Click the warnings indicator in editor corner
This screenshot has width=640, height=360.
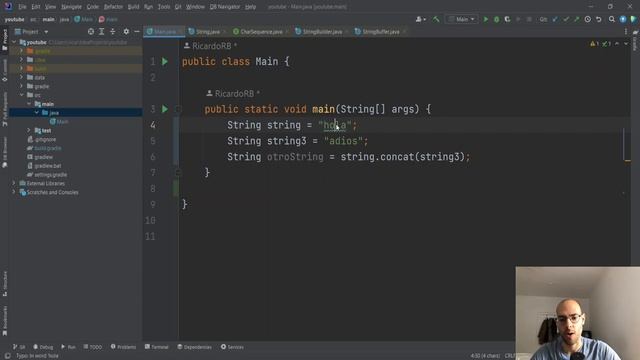coord(594,44)
